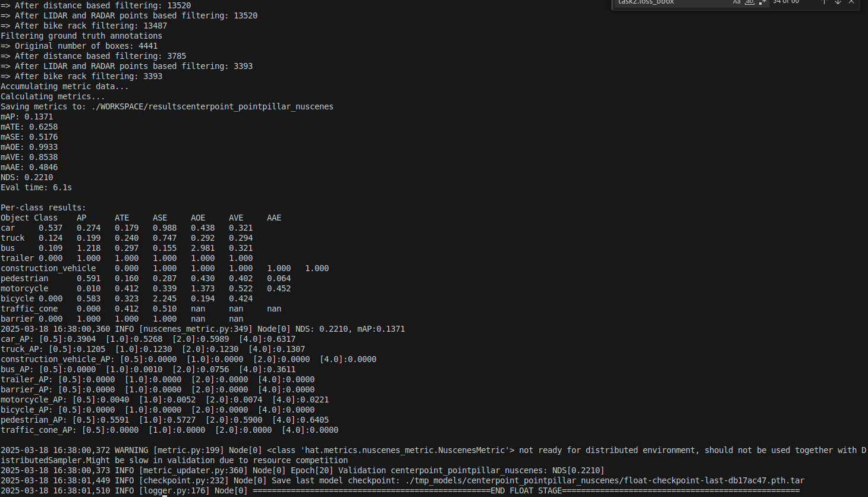Click the find search input field
868x497 pixels.
pos(672,2)
